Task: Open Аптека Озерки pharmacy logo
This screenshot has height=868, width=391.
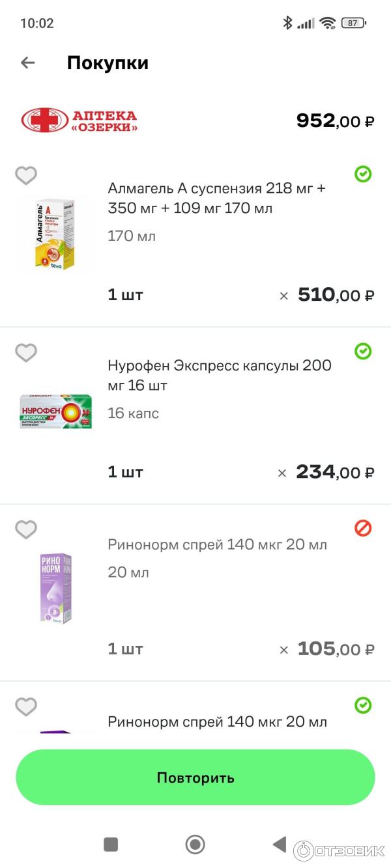Action: [80, 120]
